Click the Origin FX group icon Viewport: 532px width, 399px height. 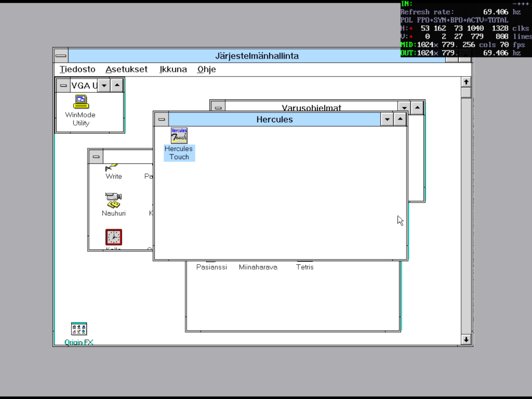click(x=79, y=329)
